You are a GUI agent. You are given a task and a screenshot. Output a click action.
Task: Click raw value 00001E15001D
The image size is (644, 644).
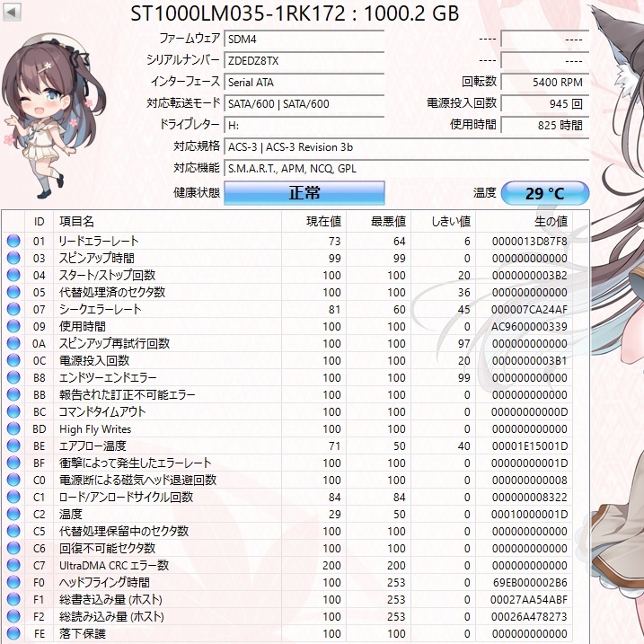click(529, 446)
